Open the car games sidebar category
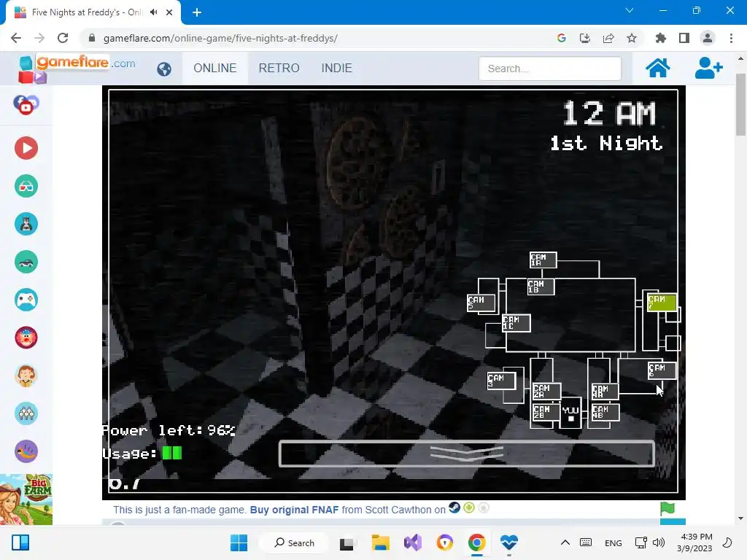This screenshot has width=747, height=560. (x=26, y=262)
